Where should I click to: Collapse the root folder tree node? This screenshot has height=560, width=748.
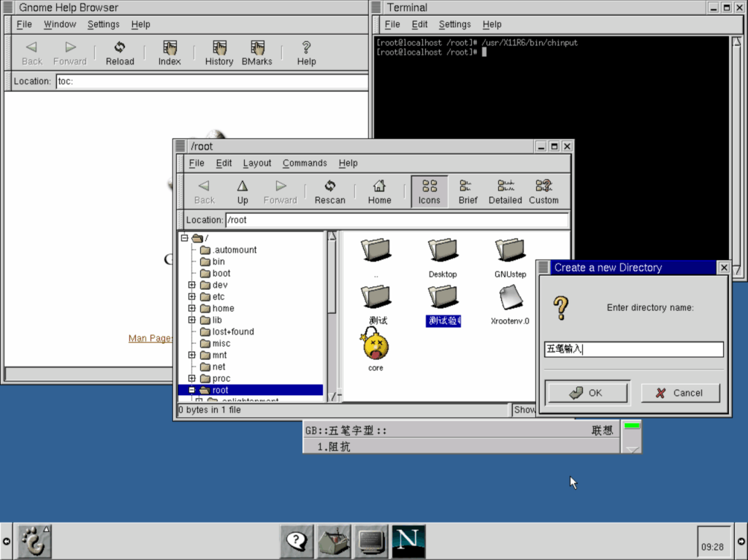point(192,391)
